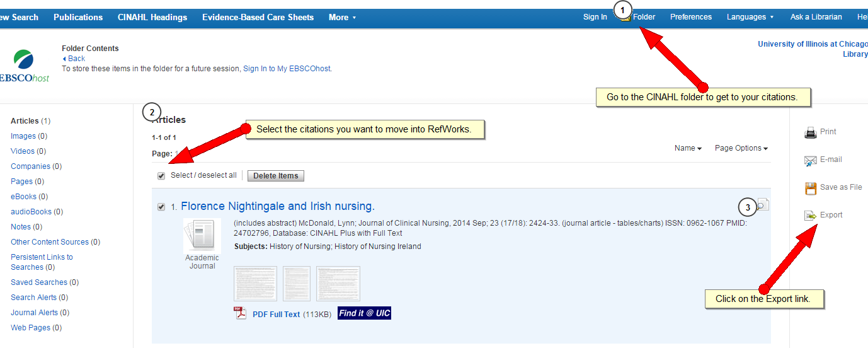This screenshot has width=868, height=348.
Task: Open the Name sort dropdown
Action: coord(688,148)
